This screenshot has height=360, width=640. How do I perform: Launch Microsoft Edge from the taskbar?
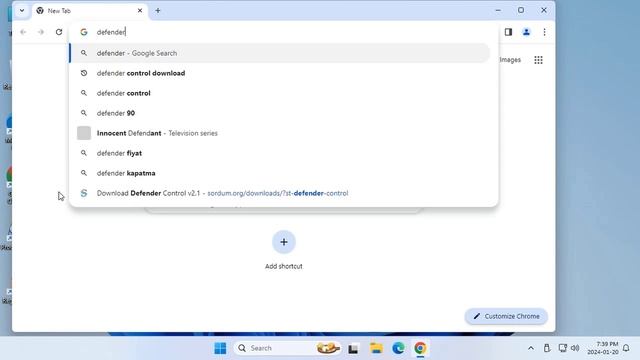pyautogui.click(x=398, y=348)
